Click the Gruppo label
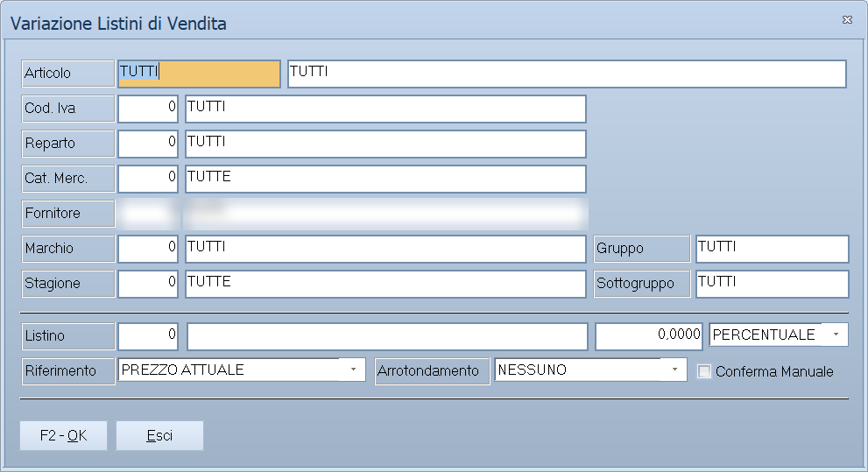The image size is (868, 472). pyautogui.click(x=642, y=249)
